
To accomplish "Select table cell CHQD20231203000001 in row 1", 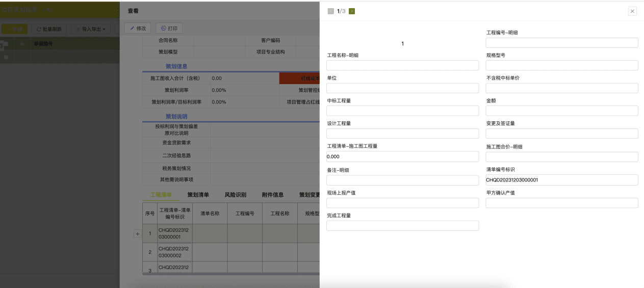I will (x=175, y=233).
